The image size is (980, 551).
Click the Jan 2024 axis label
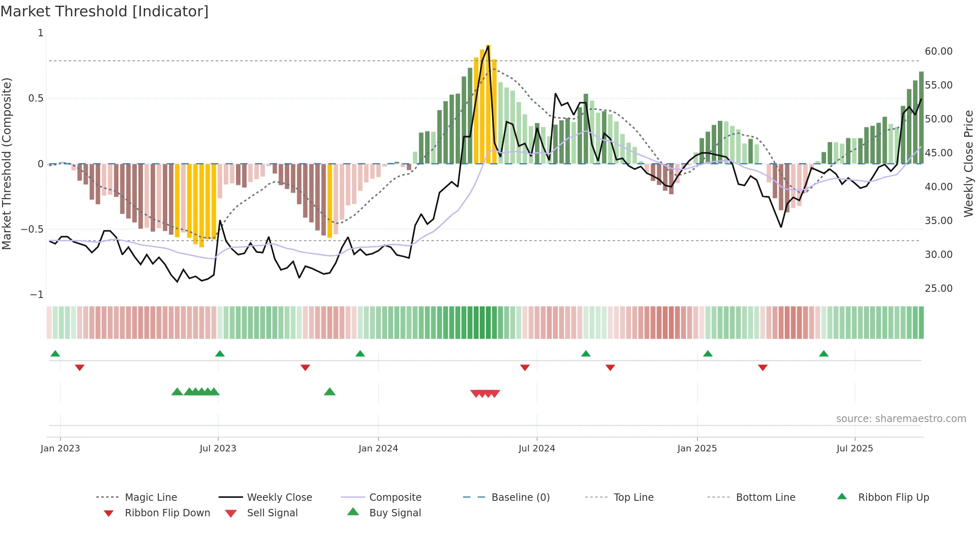(x=378, y=449)
